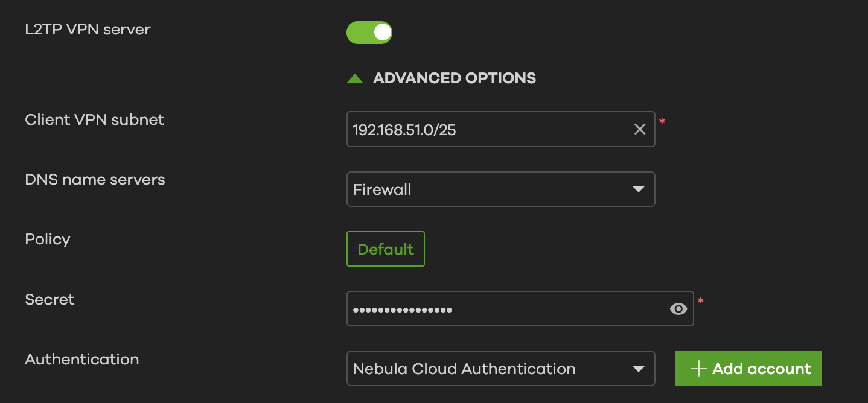Toggle the L2TP VPN server switch
868x403 pixels.
[x=369, y=33]
